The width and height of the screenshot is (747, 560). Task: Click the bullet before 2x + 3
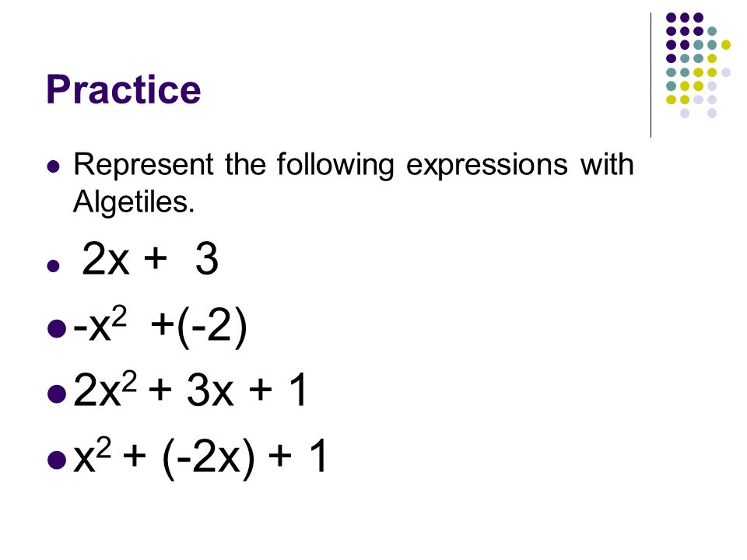[x=54, y=265]
